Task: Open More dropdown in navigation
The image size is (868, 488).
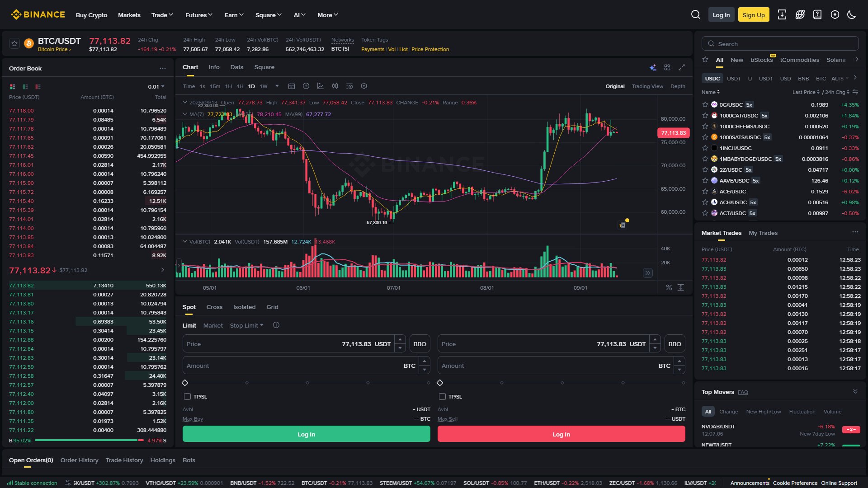Action: [x=328, y=15]
